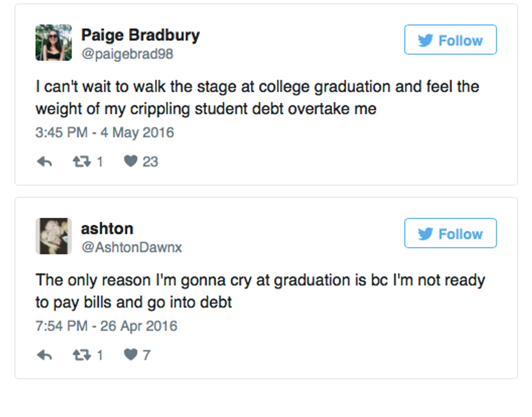Follow ashton on Twitter

[450, 233]
